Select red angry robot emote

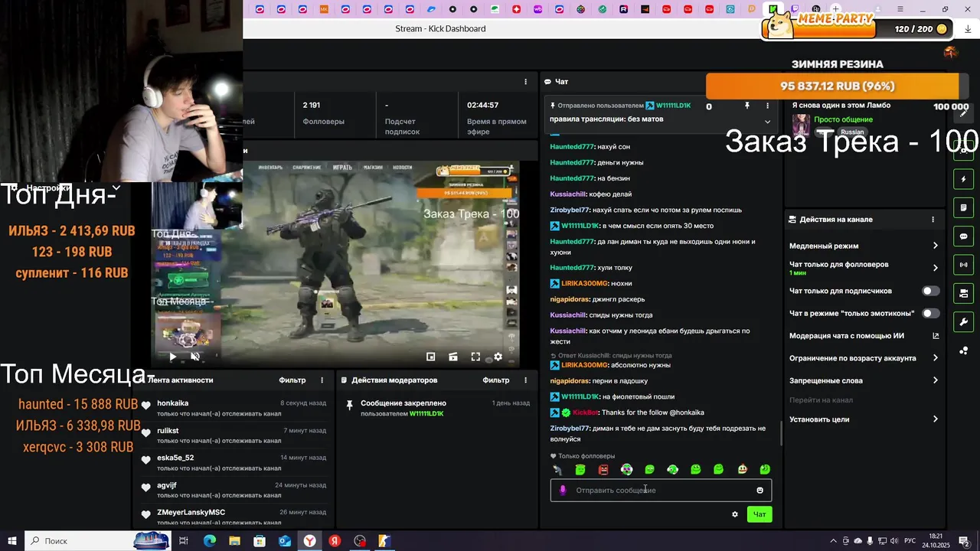[603, 469]
